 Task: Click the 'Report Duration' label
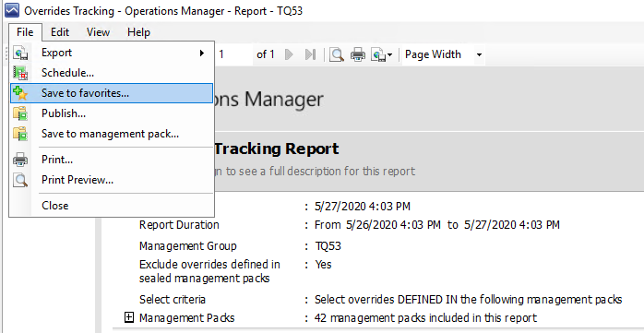pyautogui.click(x=179, y=225)
